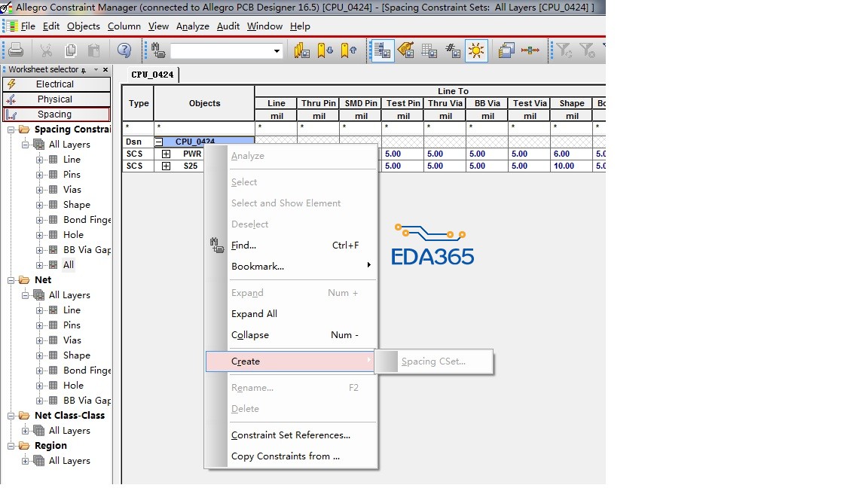The height and width of the screenshot is (488, 868).
Task: Open the Worksheet selector options arrow
Action: 96,70
